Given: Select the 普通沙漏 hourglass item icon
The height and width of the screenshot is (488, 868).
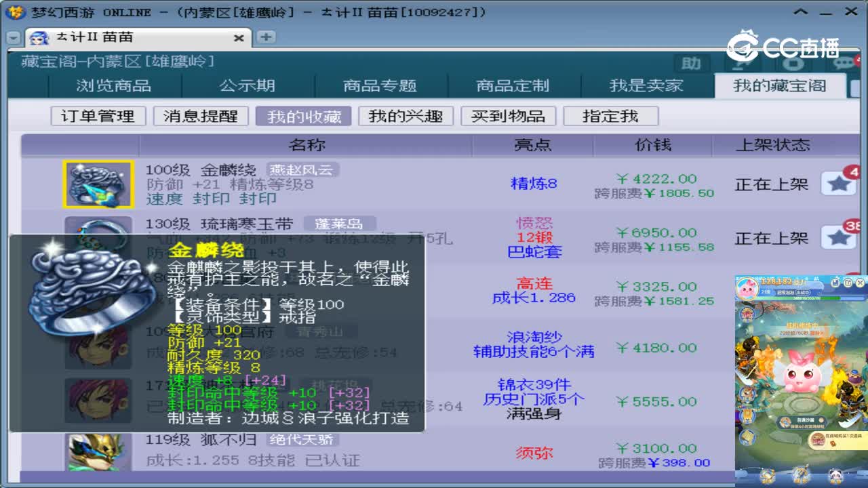Looking at the screenshot, I should 785,420.
